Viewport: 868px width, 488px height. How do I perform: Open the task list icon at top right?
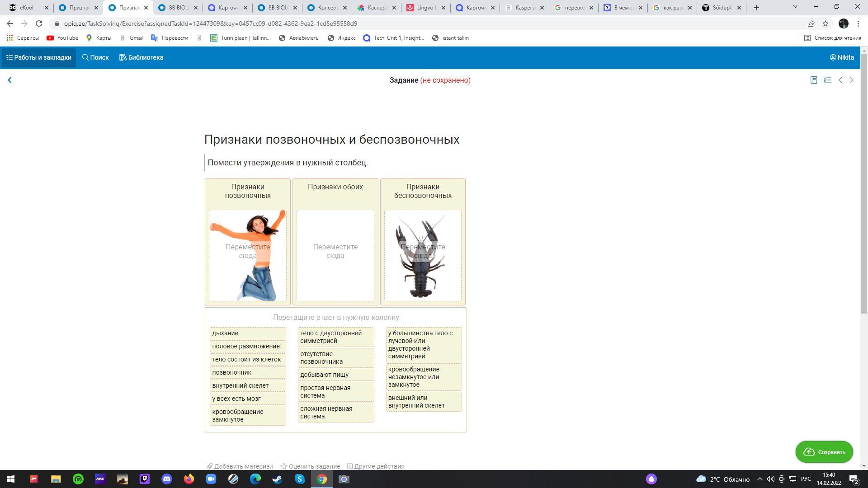(x=827, y=80)
